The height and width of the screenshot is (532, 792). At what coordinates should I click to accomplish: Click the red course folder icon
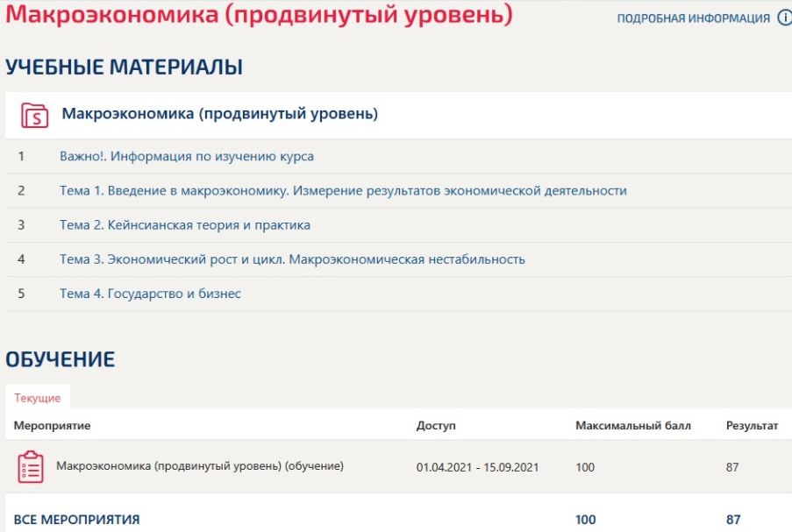pos(34,115)
